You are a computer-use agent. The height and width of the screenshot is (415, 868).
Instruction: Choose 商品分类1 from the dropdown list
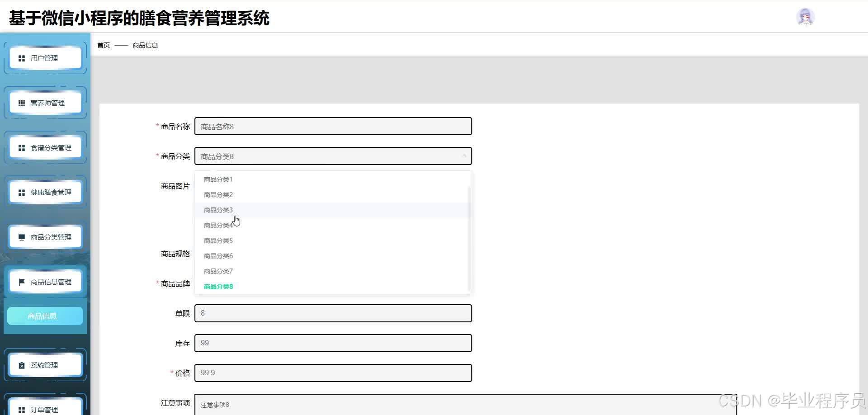(x=333, y=179)
